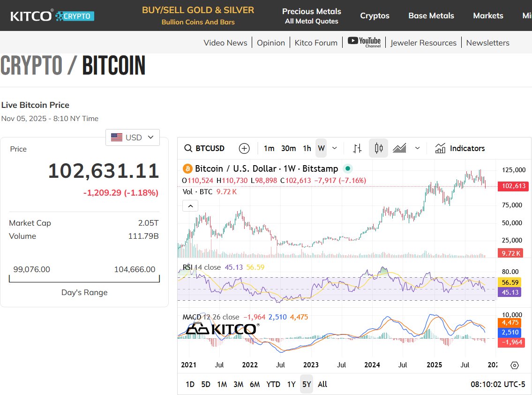Click the US flag currency icon
The width and height of the screenshot is (532, 395).
117,137
